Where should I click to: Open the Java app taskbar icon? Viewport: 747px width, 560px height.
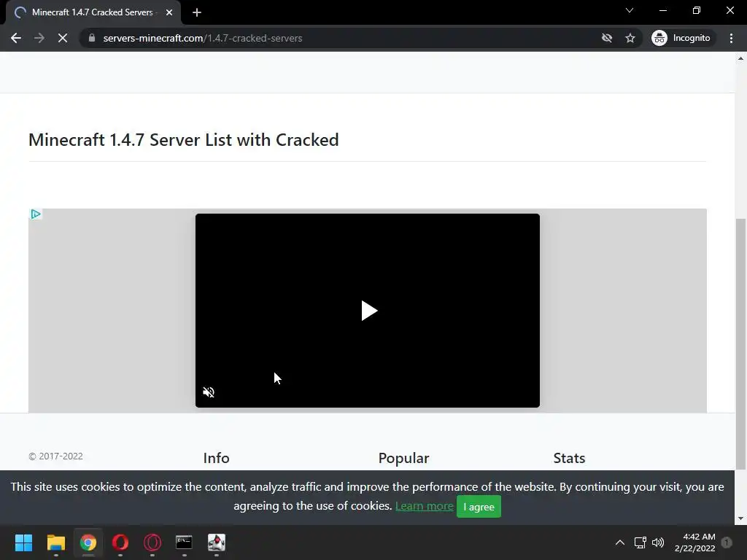(x=216, y=542)
